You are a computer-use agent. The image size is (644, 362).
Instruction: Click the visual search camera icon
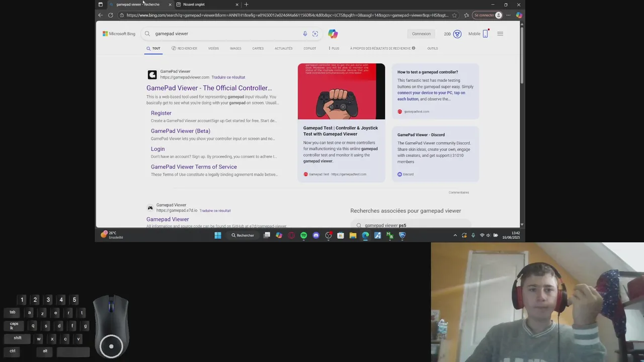click(315, 34)
